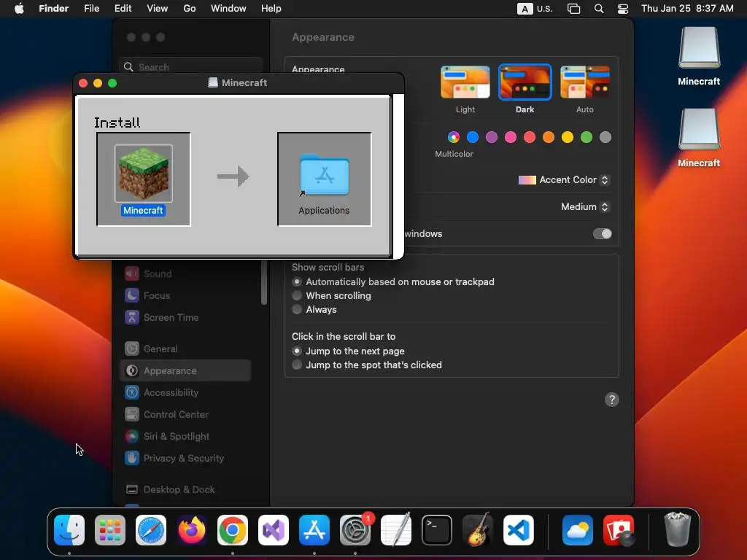Pick the blue accent color
Viewport: 747px width, 560px height.
click(x=473, y=138)
